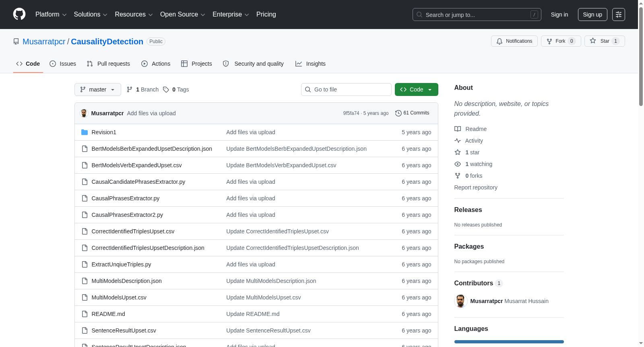The height and width of the screenshot is (347, 644).
Task: Click the fork icon beside 0 forks
Action: (458, 176)
